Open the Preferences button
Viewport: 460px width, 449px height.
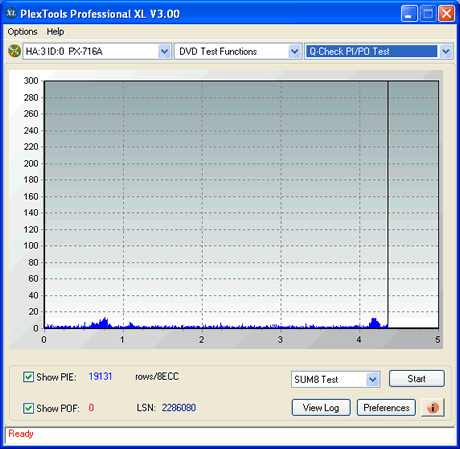point(386,408)
